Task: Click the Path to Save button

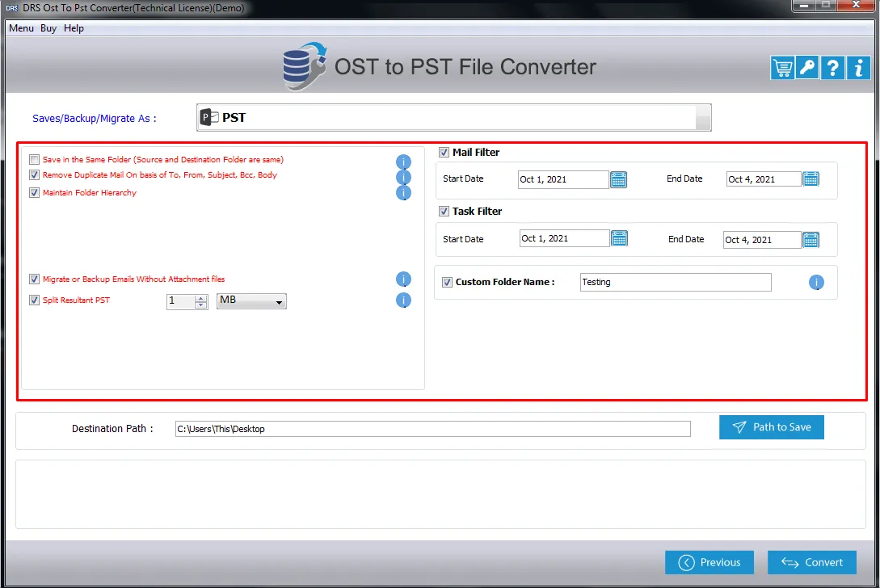Action: (772, 427)
